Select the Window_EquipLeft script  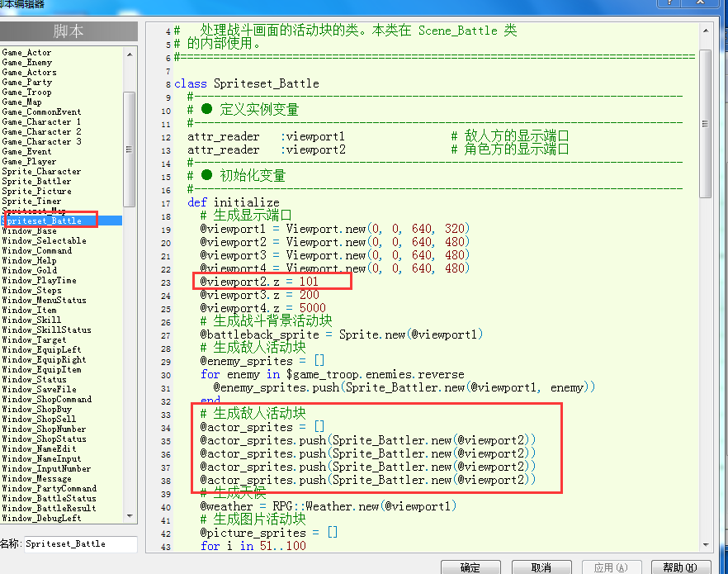41,349
